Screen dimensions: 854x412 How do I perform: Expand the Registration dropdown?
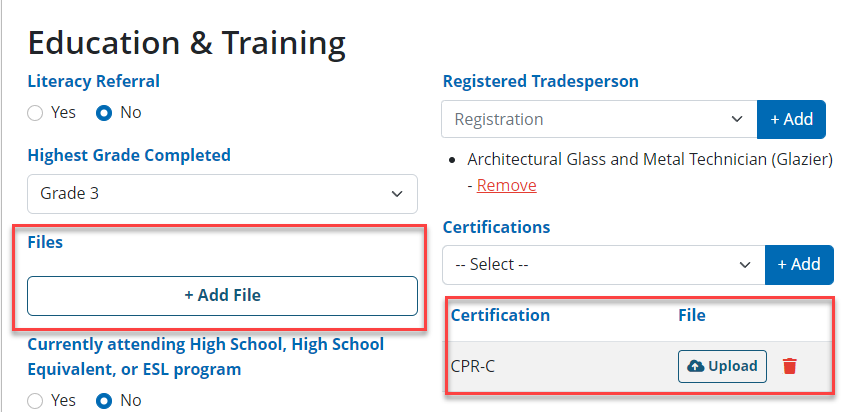599,119
